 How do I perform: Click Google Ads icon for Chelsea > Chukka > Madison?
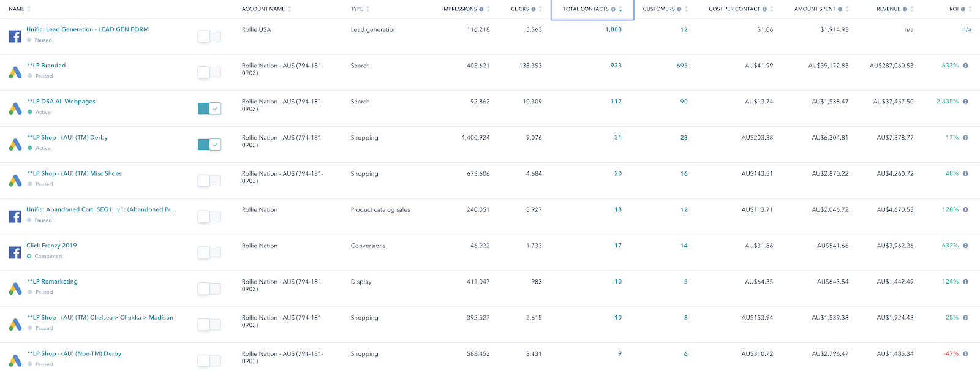15,325
